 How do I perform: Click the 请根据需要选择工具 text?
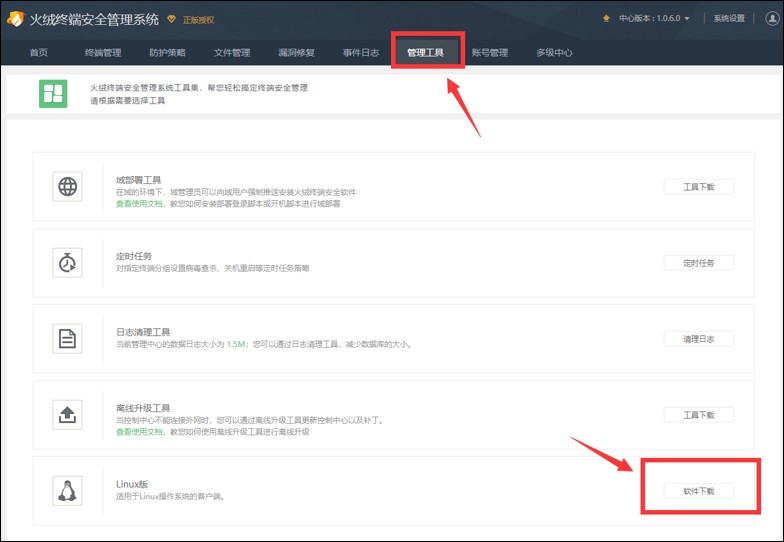[x=128, y=100]
